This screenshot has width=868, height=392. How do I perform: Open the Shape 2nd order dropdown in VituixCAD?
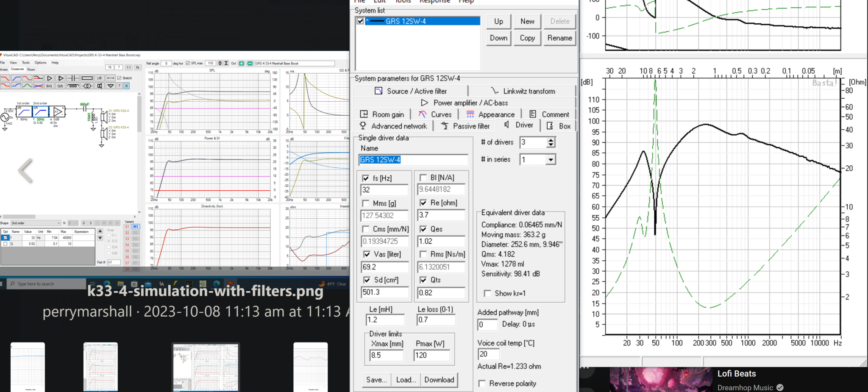click(x=36, y=223)
